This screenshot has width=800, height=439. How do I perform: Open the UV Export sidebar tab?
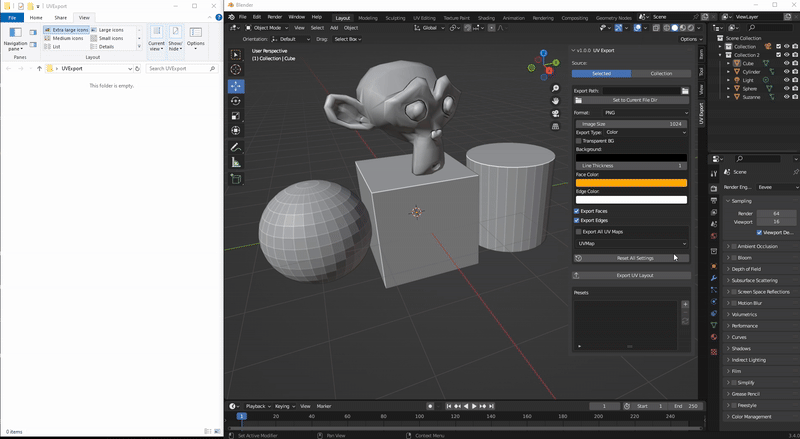click(702, 113)
